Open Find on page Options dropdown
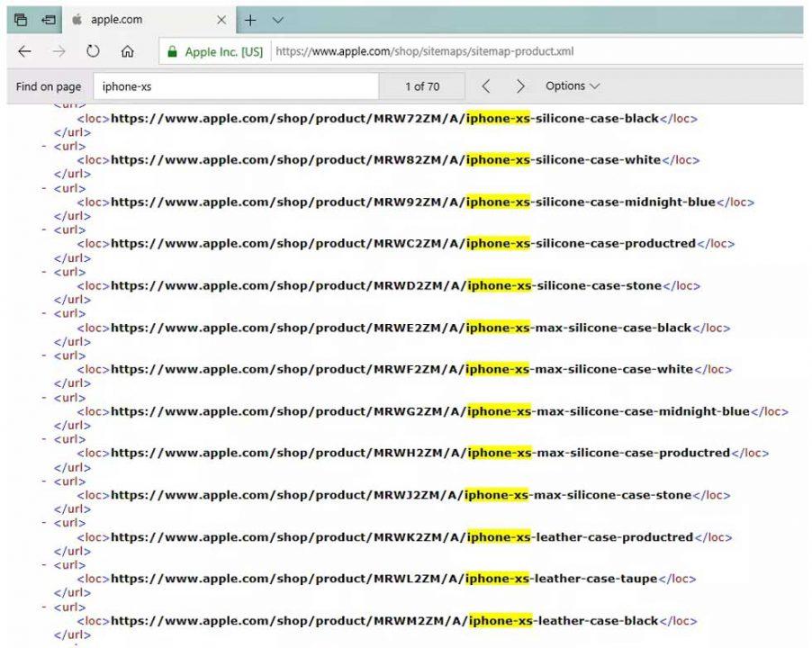 573,85
